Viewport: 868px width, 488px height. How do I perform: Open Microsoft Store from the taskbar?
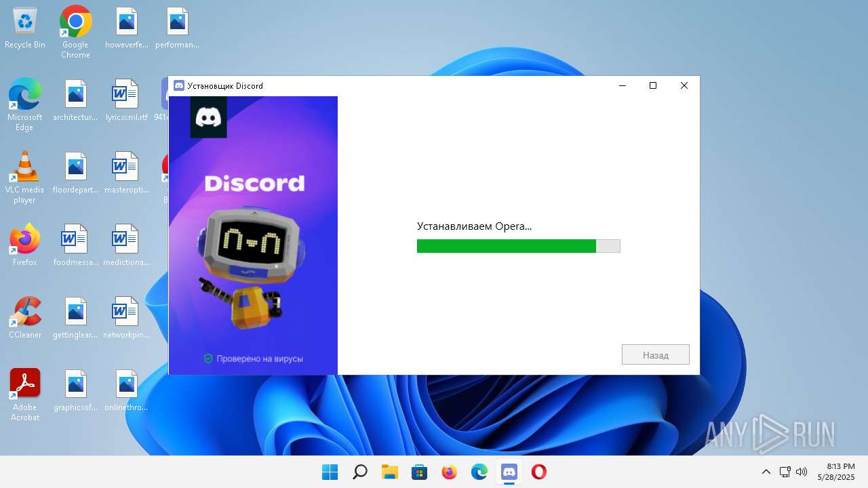420,472
